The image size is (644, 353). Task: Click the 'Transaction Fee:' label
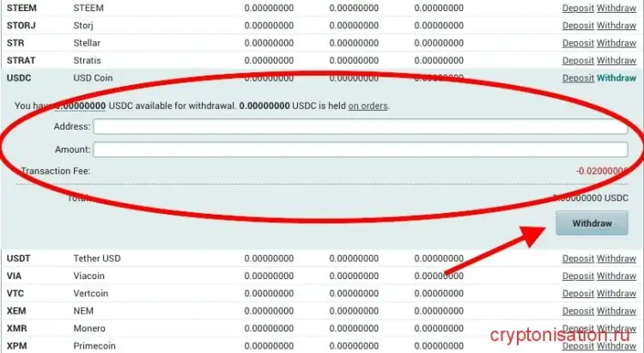pos(56,171)
